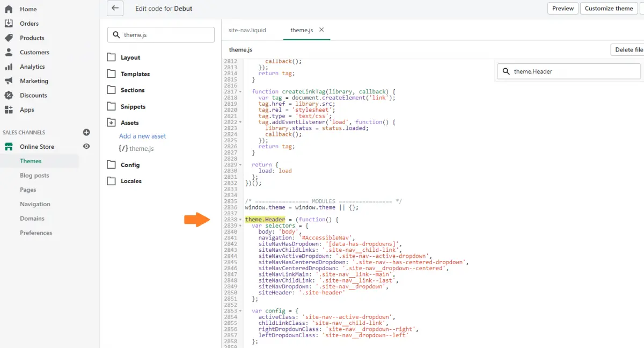Toggle Online Store visibility eye icon
The height and width of the screenshot is (348, 644).
tap(86, 146)
